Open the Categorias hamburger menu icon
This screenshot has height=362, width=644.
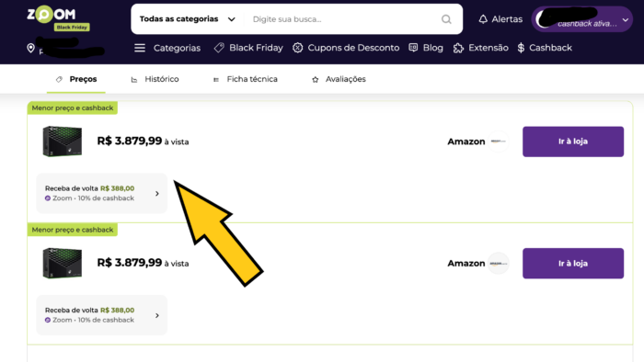(140, 48)
